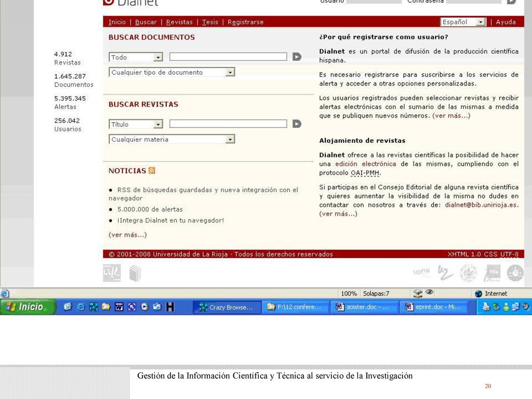Click the login arrow next to Contraseña
The image size is (532, 399).
click(512, 2)
